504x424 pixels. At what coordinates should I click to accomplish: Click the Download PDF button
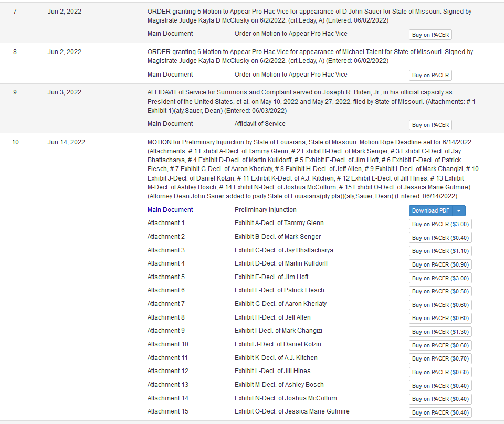point(430,211)
